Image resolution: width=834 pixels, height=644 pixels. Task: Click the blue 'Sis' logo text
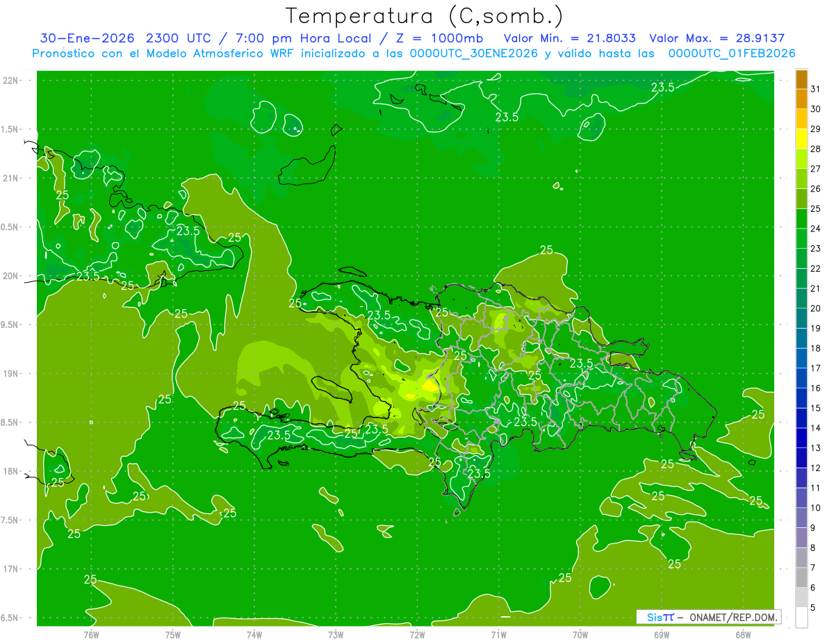(655, 617)
